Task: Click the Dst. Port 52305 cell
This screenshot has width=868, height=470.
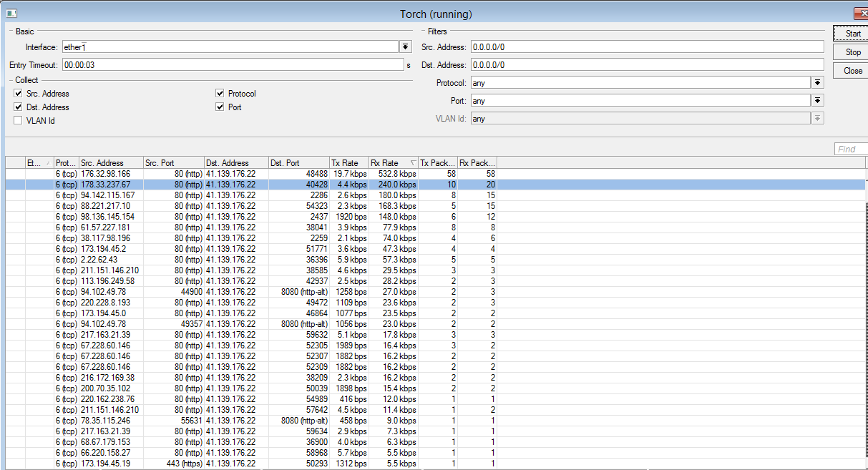Action: (x=299, y=346)
